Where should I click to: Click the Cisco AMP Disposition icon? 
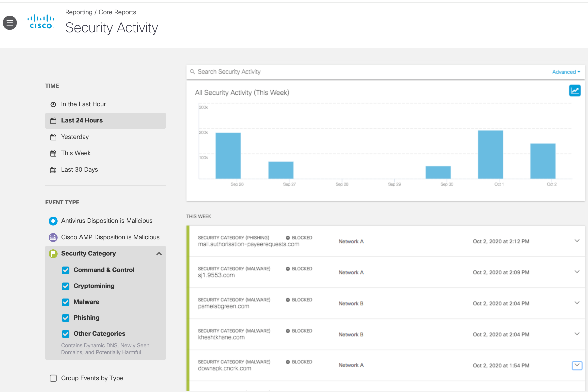click(53, 238)
